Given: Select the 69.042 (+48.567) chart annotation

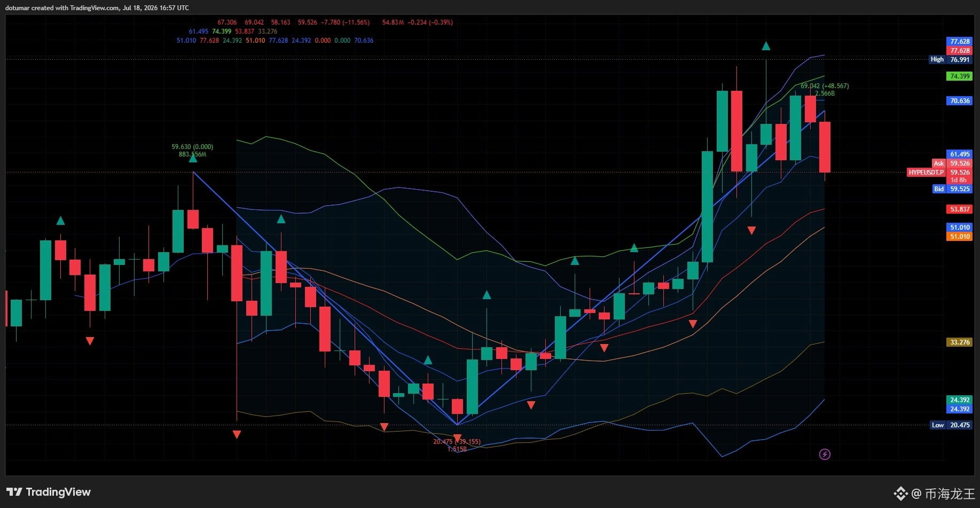Looking at the screenshot, I should pyautogui.click(x=825, y=86).
